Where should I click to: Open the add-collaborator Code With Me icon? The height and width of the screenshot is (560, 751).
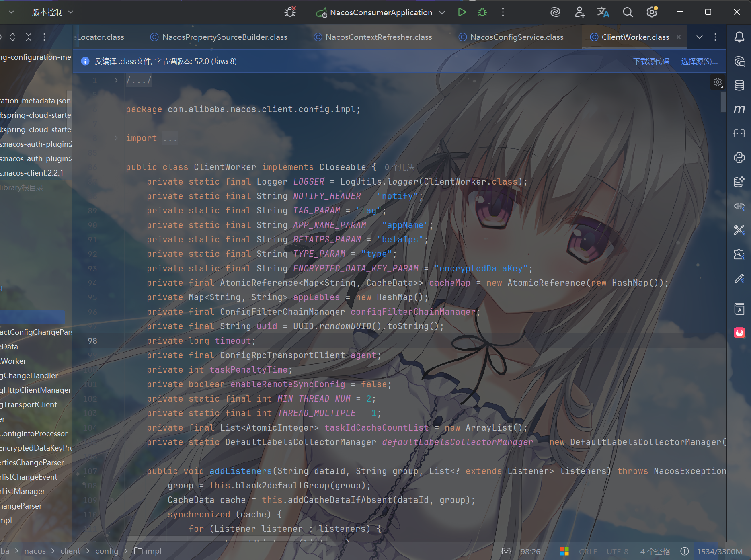(579, 12)
